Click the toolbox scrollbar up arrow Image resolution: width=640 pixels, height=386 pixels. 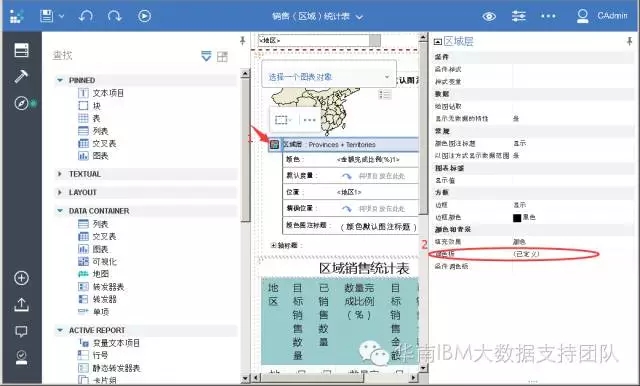pos(245,74)
